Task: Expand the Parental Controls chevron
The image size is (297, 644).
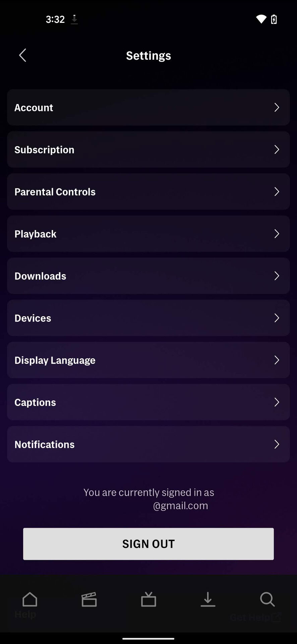Action: [277, 192]
